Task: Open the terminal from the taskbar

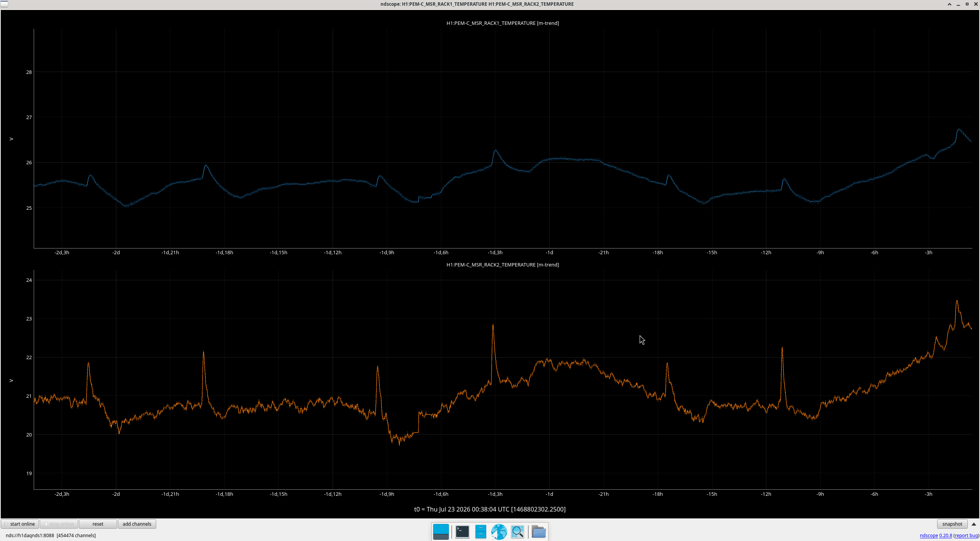Action: click(462, 531)
